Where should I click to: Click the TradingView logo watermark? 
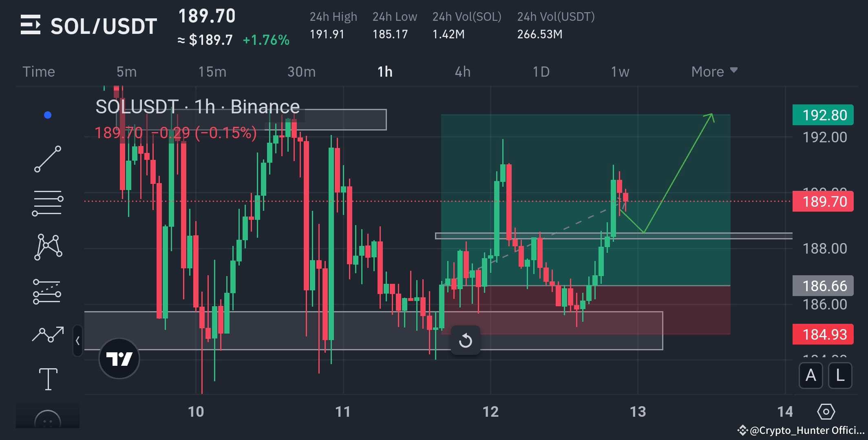click(119, 358)
